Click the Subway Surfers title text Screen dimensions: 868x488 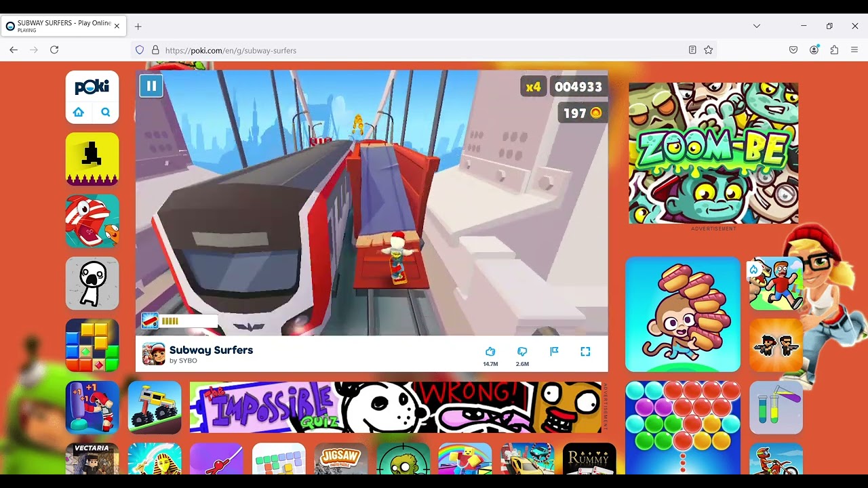[x=211, y=350]
